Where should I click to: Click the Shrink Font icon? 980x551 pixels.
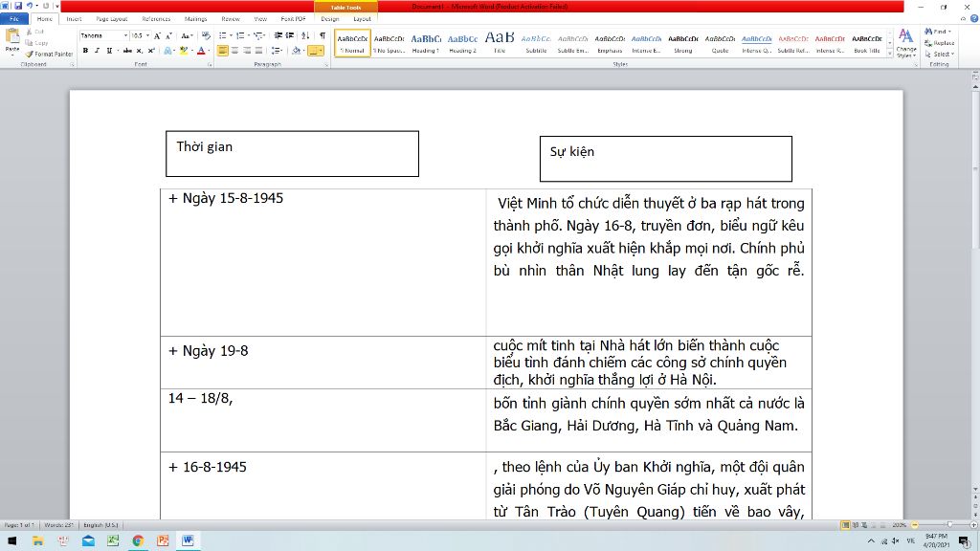click(168, 36)
